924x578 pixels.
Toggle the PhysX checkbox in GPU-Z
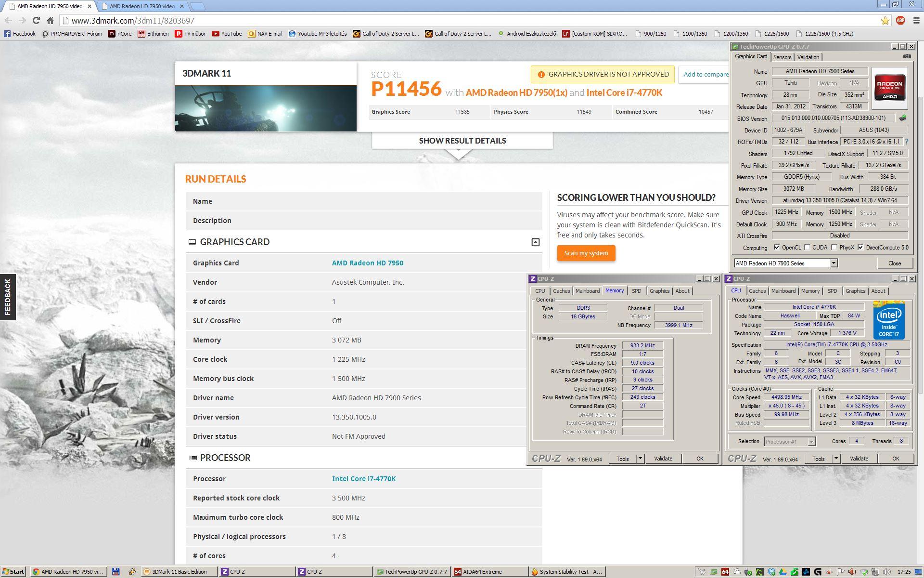coord(834,248)
